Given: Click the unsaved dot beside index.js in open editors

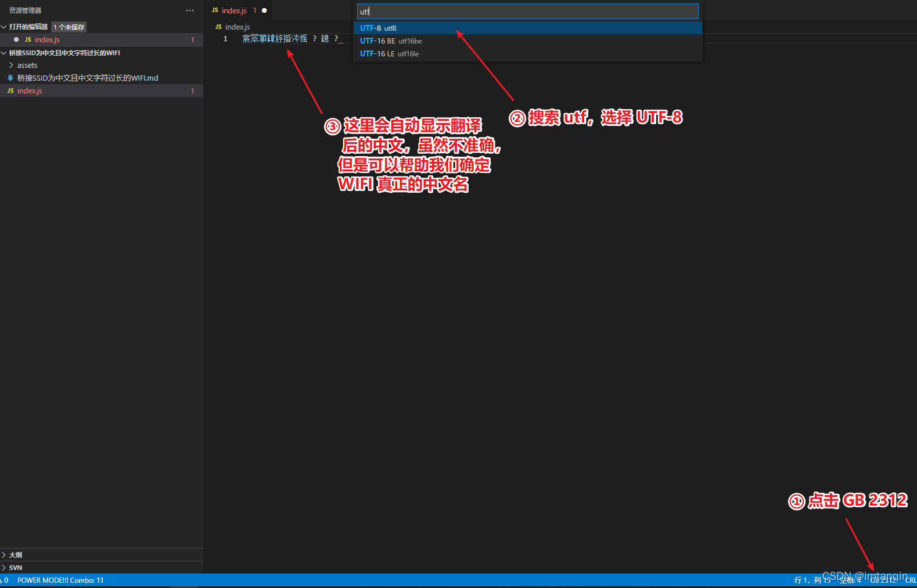Looking at the screenshot, I should click(x=16, y=39).
